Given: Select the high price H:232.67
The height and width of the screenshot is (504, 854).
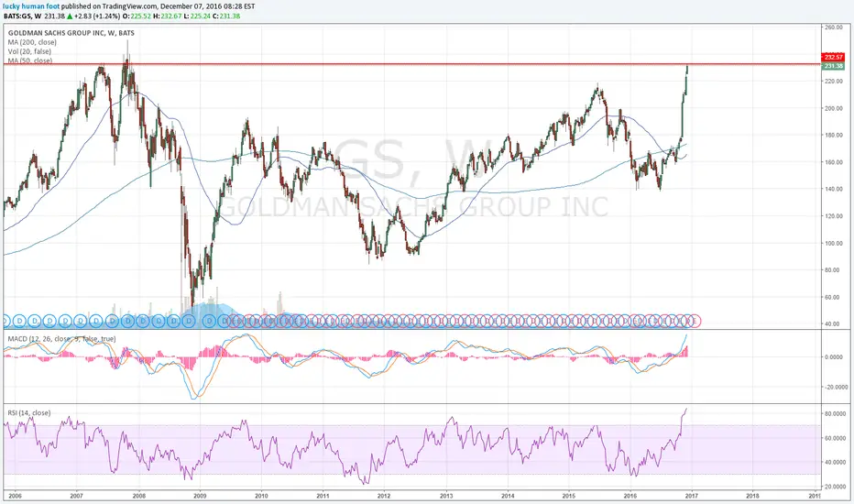Looking at the screenshot, I should [x=167, y=16].
